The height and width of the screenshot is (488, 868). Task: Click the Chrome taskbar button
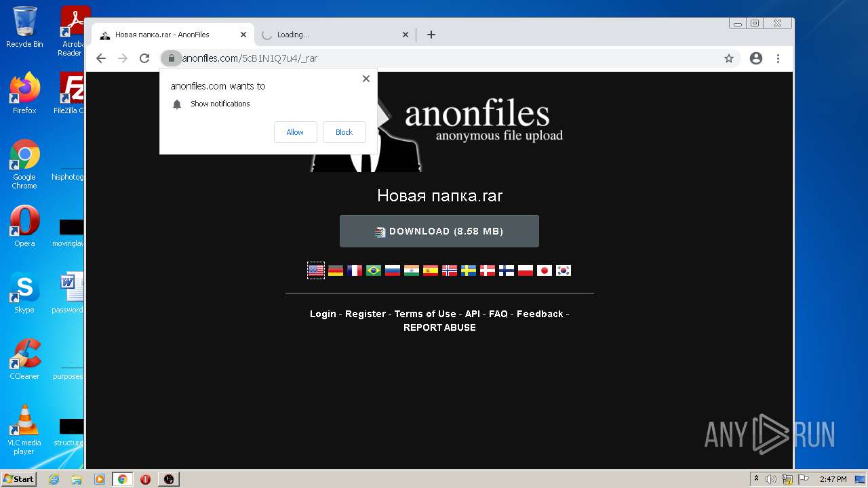pyautogui.click(x=123, y=479)
